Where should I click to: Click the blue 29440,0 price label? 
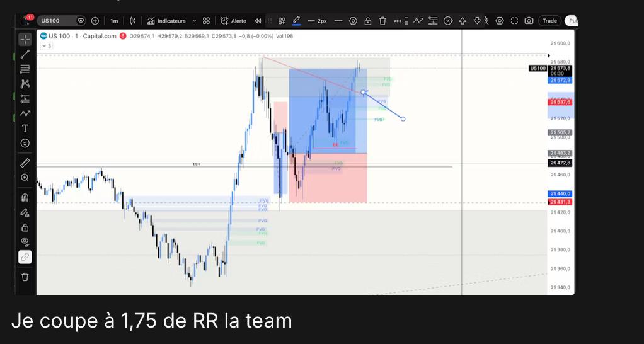pos(560,194)
